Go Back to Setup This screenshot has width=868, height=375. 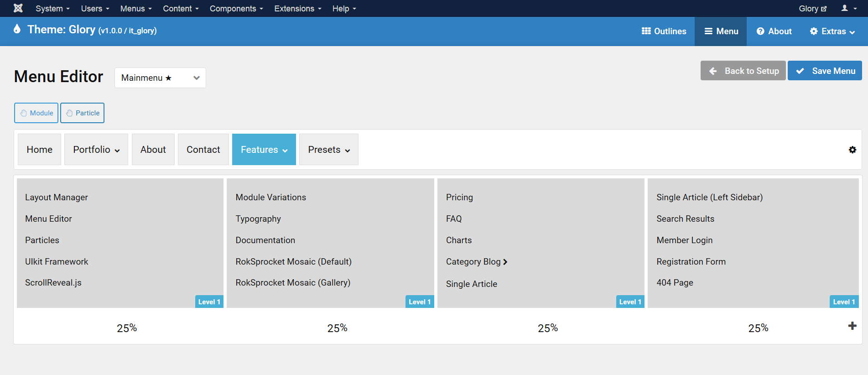tap(743, 71)
